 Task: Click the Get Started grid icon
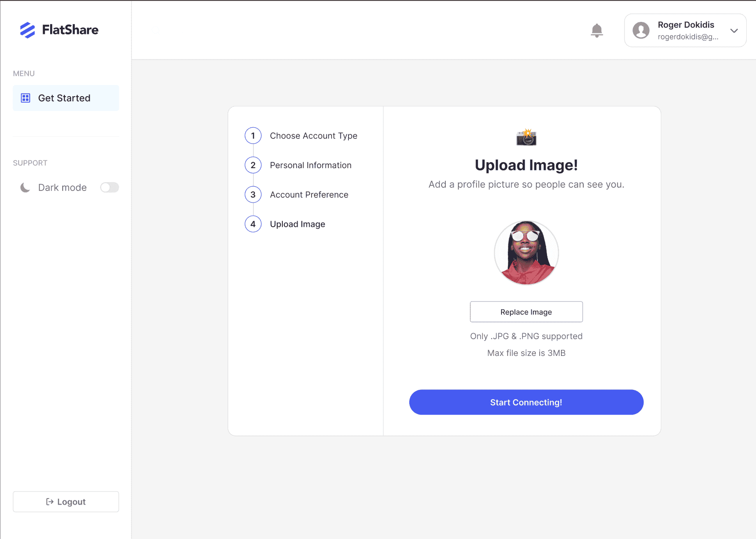tap(26, 98)
